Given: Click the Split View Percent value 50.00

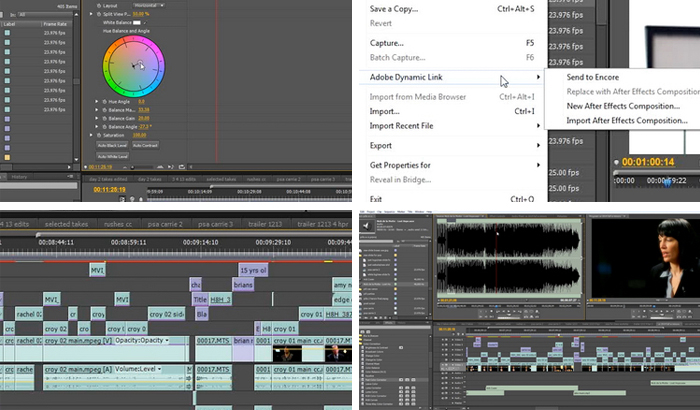Looking at the screenshot, I should click(138, 14).
